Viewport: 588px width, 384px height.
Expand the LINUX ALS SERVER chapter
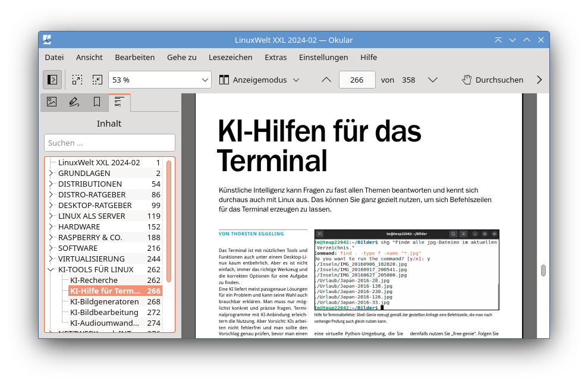[x=51, y=216]
